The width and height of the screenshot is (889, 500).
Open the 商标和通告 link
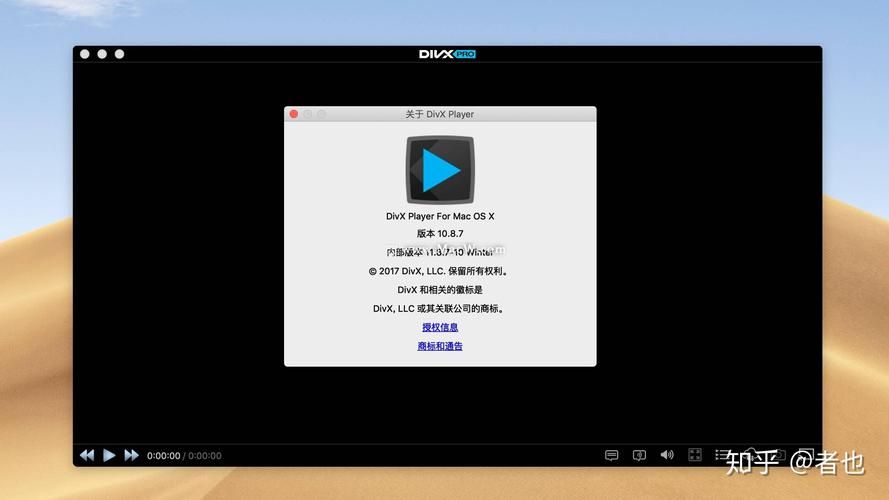440,346
